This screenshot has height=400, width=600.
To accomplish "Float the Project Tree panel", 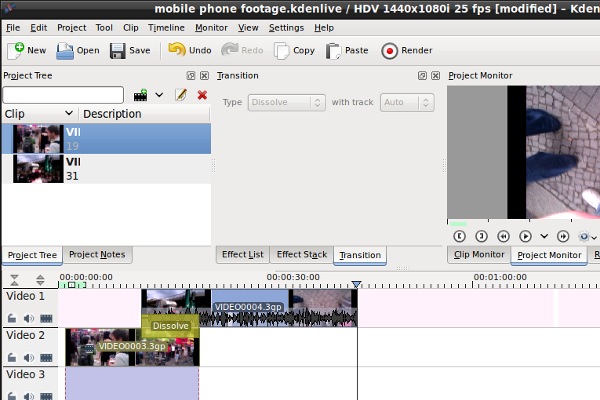I will (191, 76).
